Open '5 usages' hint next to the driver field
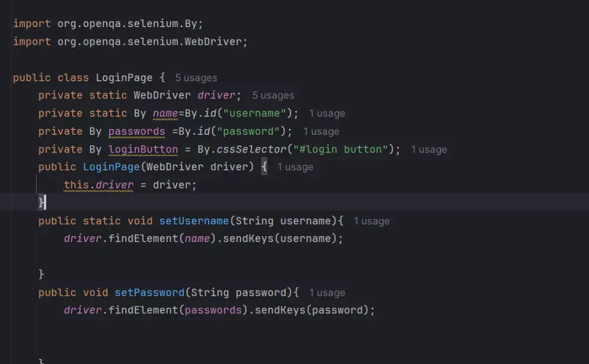The height and width of the screenshot is (364, 589). (273, 95)
